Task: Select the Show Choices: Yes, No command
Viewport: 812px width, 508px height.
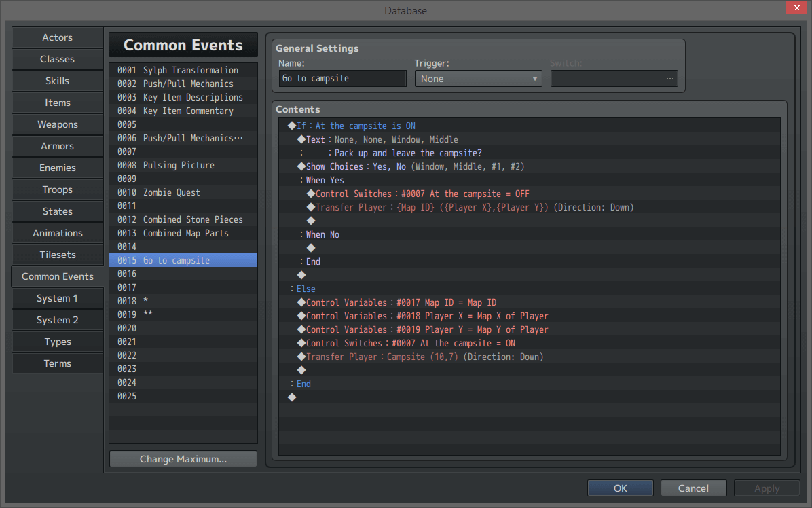Action: point(530,167)
